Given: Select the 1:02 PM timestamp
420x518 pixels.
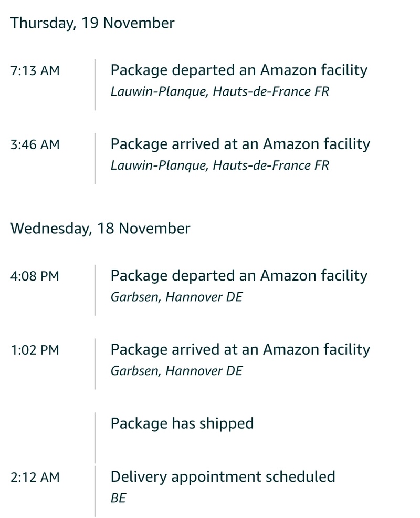Looking at the screenshot, I should [x=35, y=350].
